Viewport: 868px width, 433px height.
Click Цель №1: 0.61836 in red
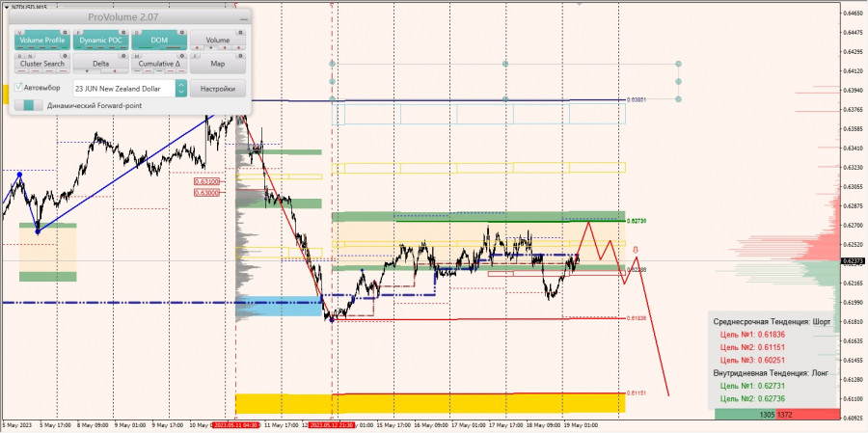click(x=752, y=335)
